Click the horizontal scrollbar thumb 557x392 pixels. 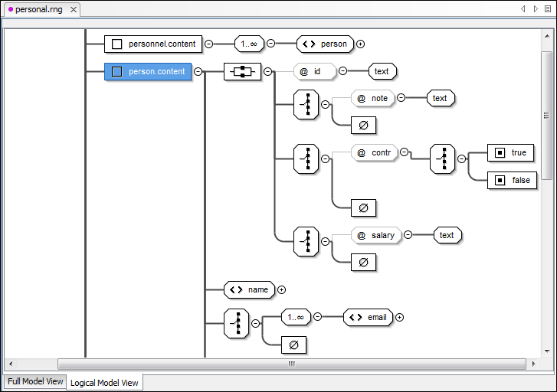(x=291, y=364)
